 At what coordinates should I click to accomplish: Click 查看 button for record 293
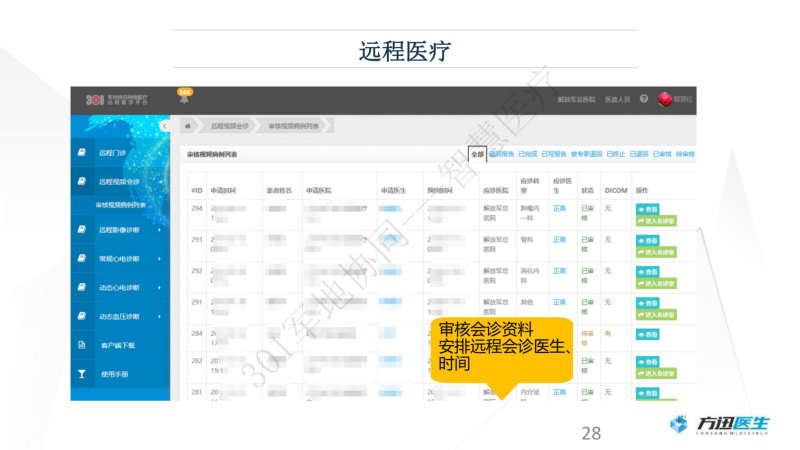(x=647, y=240)
